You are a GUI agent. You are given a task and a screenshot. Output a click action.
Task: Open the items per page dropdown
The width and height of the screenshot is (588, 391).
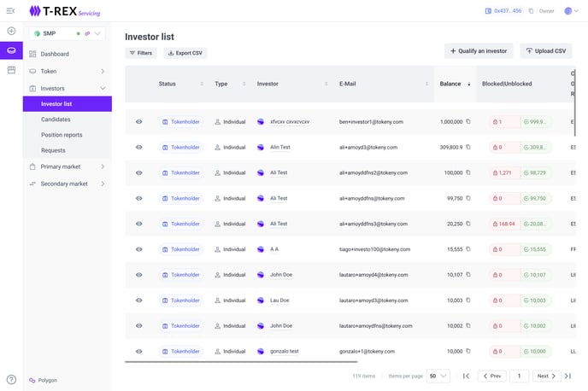(x=438, y=376)
